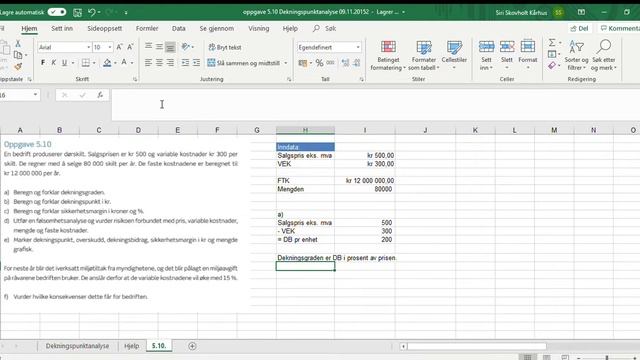Toggle bold formatting F
The width and height of the screenshot is (640, 360).
pyautogui.click(x=43, y=62)
